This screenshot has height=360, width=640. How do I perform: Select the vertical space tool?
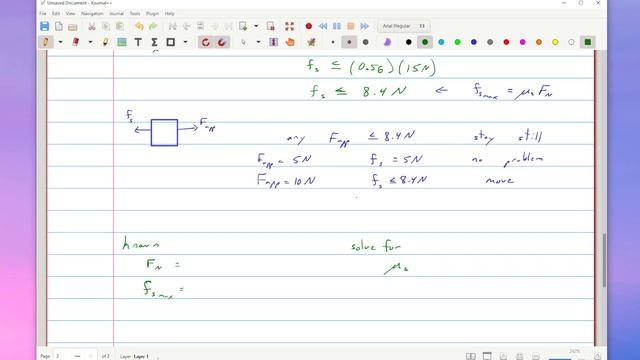tap(273, 42)
